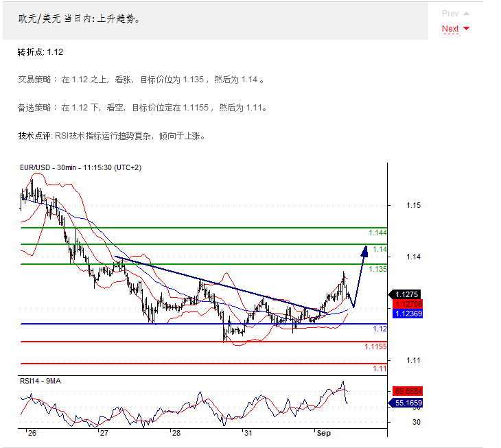Viewport: 501px width, 448px height.
Task: Click the Sep date axis label
Action: pos(324,434)
